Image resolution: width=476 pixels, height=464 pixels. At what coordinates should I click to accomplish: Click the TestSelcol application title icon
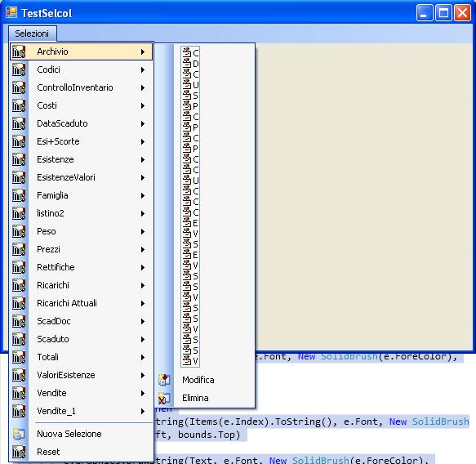click(11, 13)
